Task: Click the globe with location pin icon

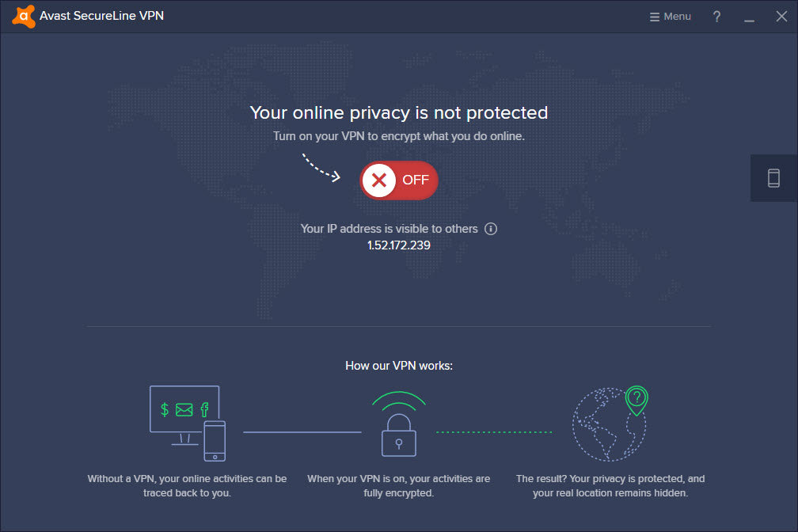Action: pyautogui.click(x=610, y=424)
